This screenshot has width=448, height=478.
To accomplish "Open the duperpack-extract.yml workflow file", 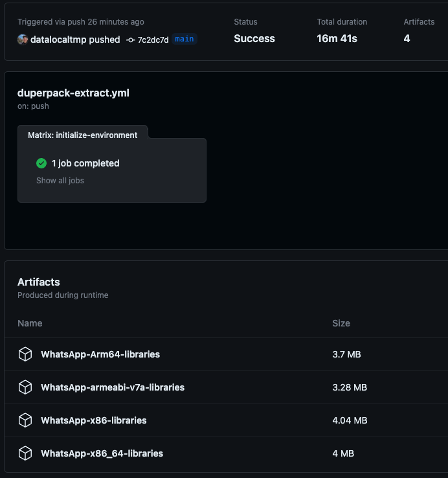I will click(73, 93).
